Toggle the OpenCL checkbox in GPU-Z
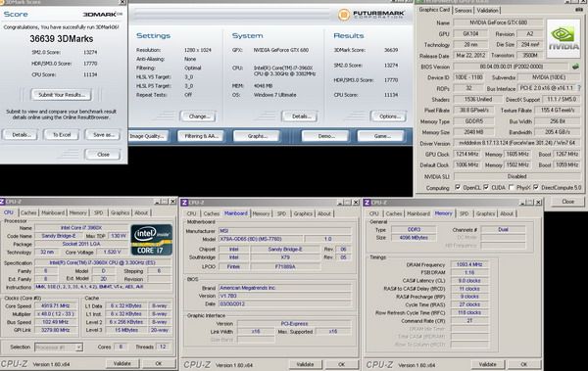The height and width of the screenshot is (371, 588). tap(458, 187)
